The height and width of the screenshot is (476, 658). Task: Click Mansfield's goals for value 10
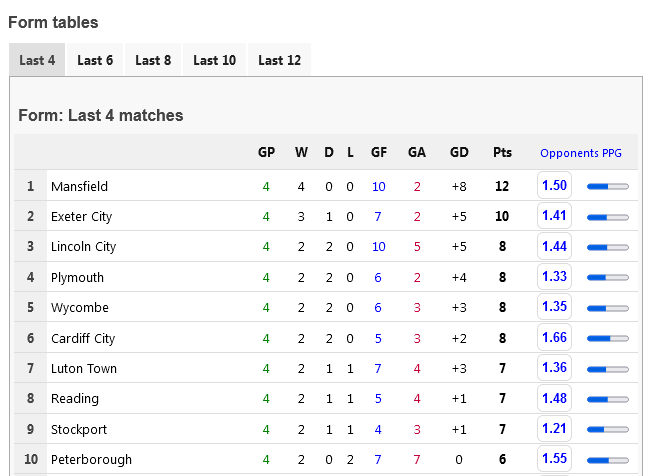(x=378, y=186)
